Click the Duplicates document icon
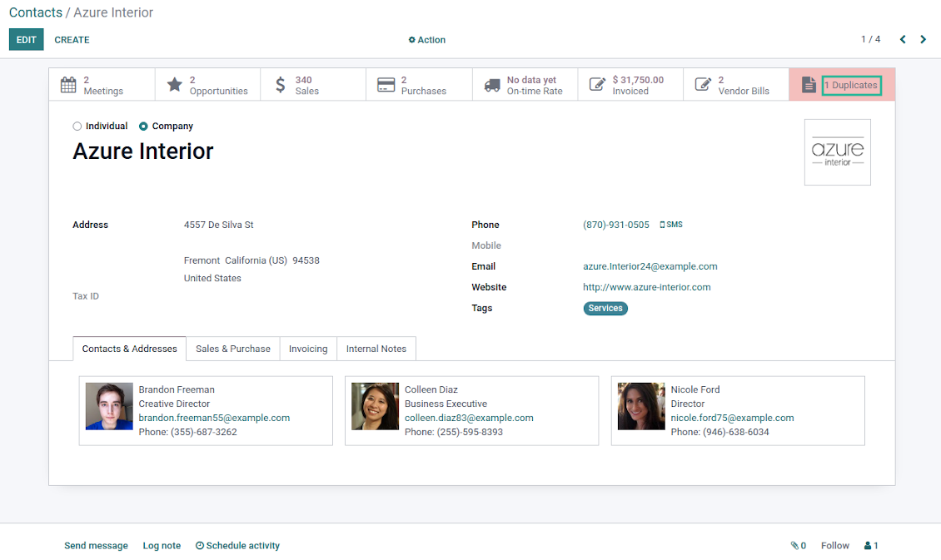The image size is (941, 560). click(x=809, y=85)
